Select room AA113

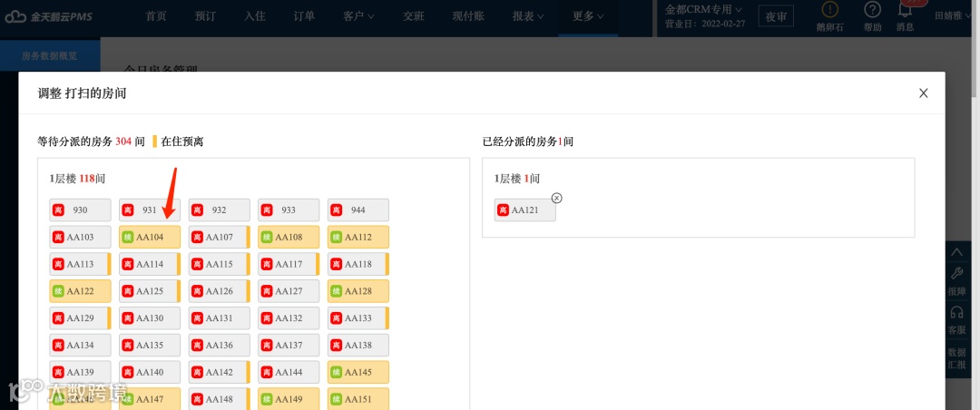coord(81,264)
